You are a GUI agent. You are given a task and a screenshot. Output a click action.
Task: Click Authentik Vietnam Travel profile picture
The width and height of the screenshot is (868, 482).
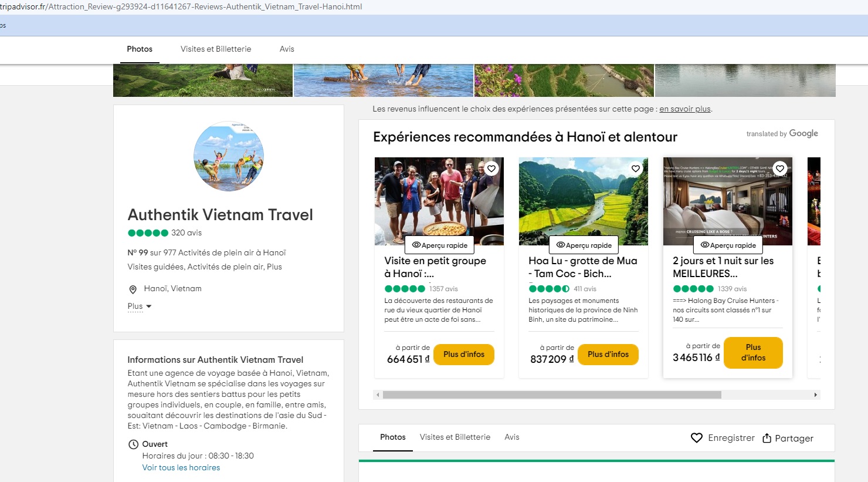pyautogui.click(x=228, y=156)
